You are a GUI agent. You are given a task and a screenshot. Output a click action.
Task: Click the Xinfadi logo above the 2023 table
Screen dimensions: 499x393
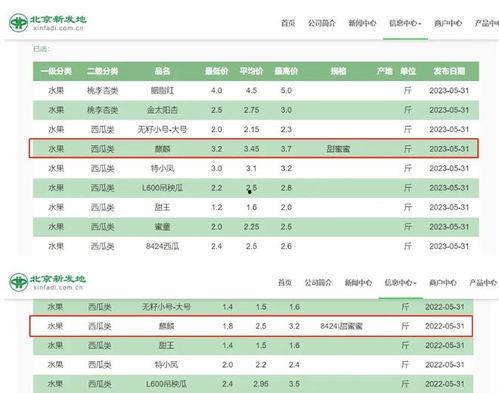47,23
